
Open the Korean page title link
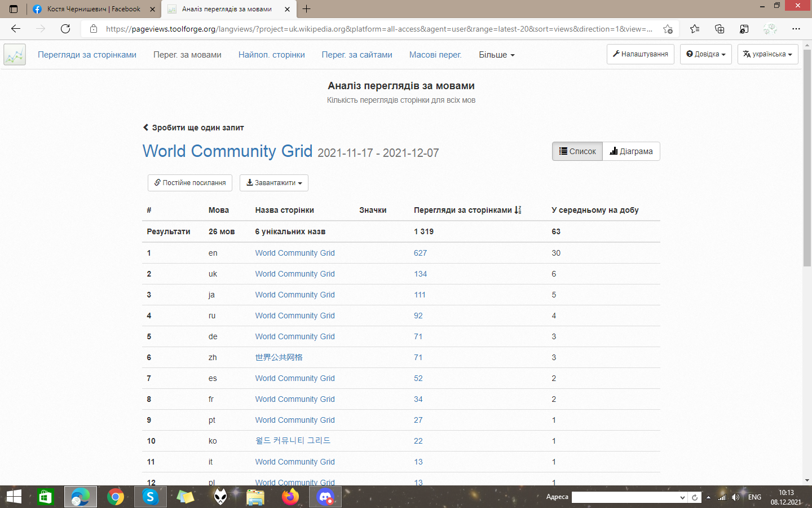293,441
